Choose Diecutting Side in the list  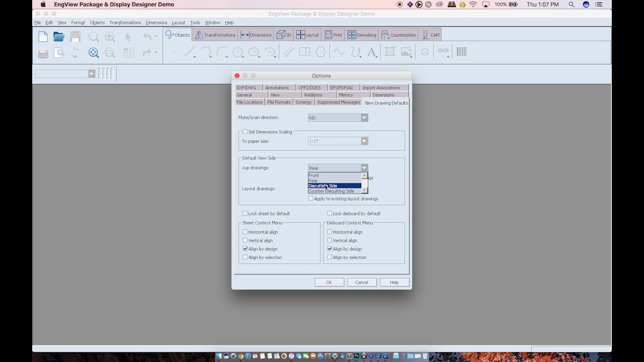point(335,186)
